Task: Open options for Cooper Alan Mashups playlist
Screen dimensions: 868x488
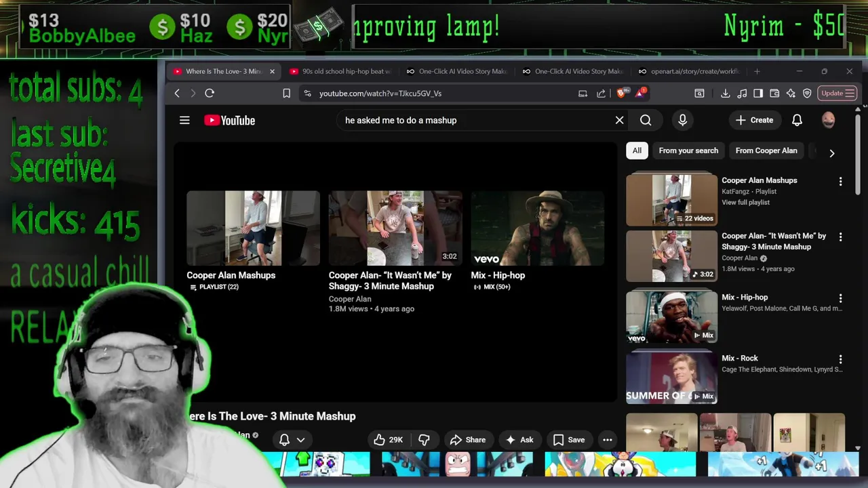Action: (840, 181)
